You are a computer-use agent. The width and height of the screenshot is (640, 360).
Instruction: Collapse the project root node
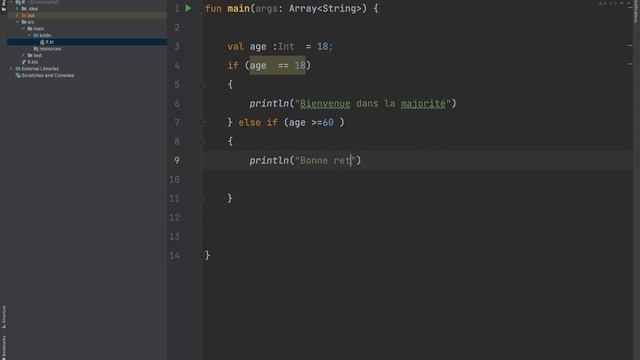(x=11, y=2)
